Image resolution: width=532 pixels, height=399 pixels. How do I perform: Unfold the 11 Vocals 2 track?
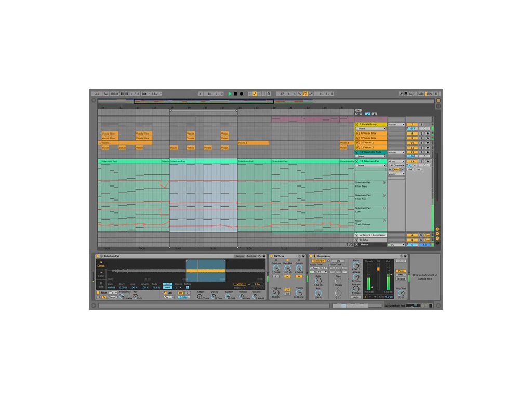pyautogui.click(x=358, y=147)
